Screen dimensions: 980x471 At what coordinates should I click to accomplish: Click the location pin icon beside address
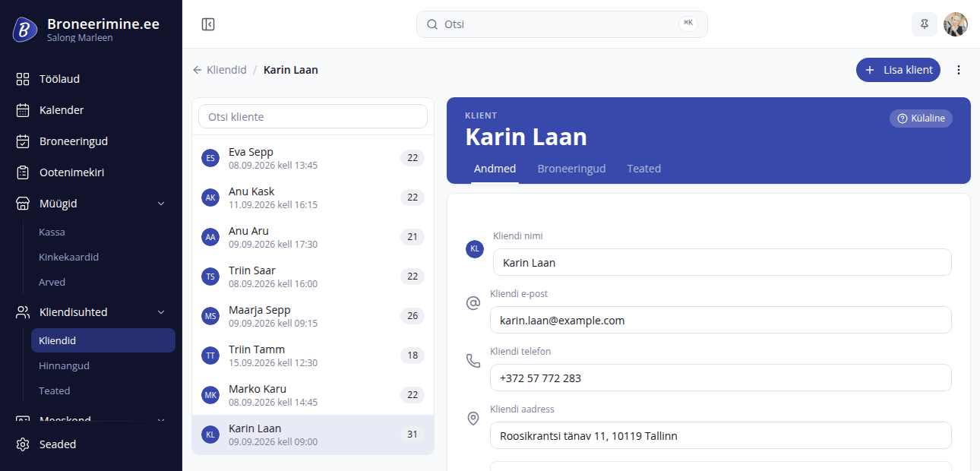coord(473,419)
